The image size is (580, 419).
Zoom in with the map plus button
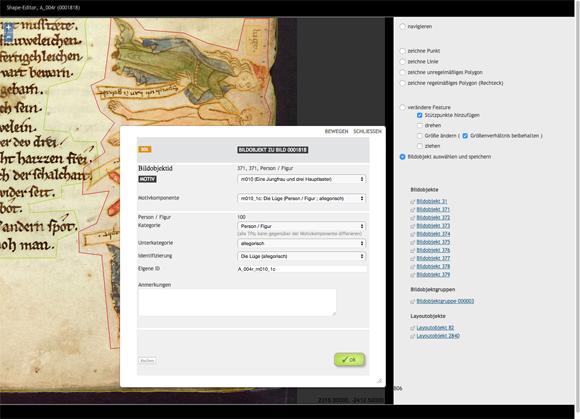[9, 27]
